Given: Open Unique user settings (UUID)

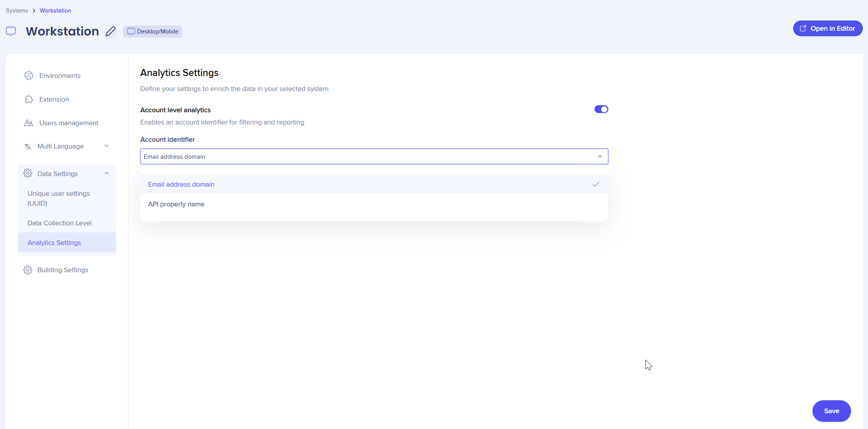Looking at the screenshot, I should [59, 198].
